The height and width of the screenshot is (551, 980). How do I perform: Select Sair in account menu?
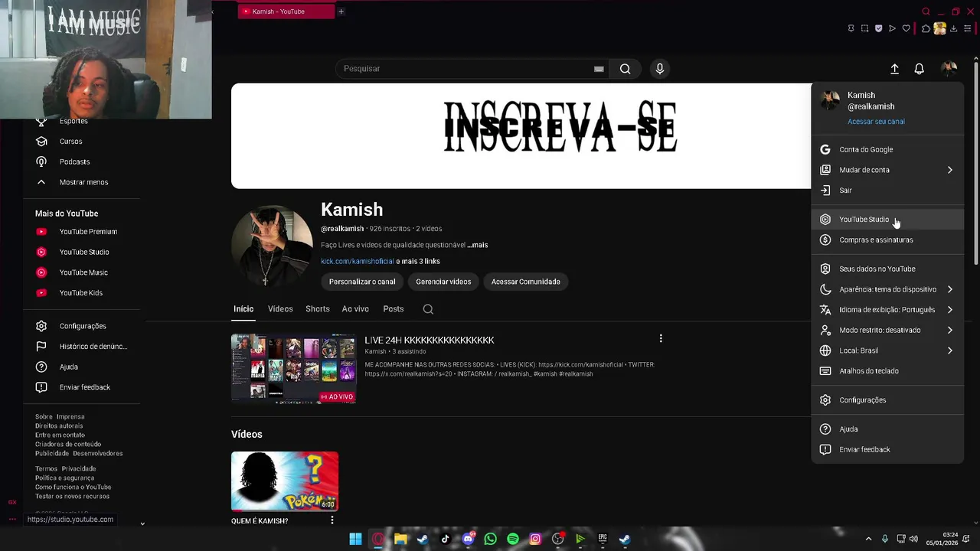[887, 191]
